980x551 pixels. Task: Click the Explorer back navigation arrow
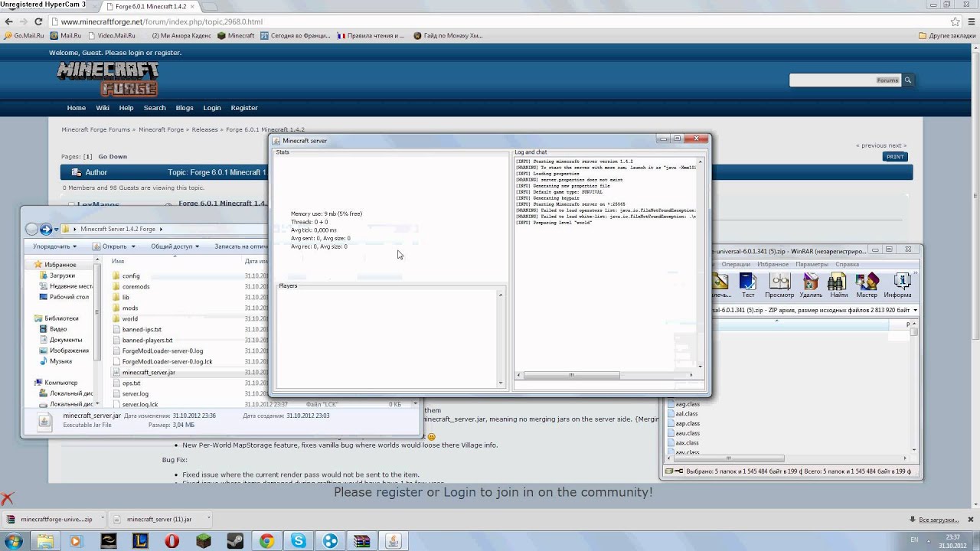point(31,229)
